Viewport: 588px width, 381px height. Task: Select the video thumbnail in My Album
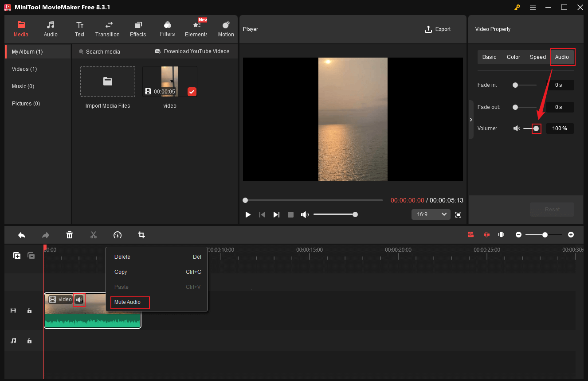coord(169,81)
